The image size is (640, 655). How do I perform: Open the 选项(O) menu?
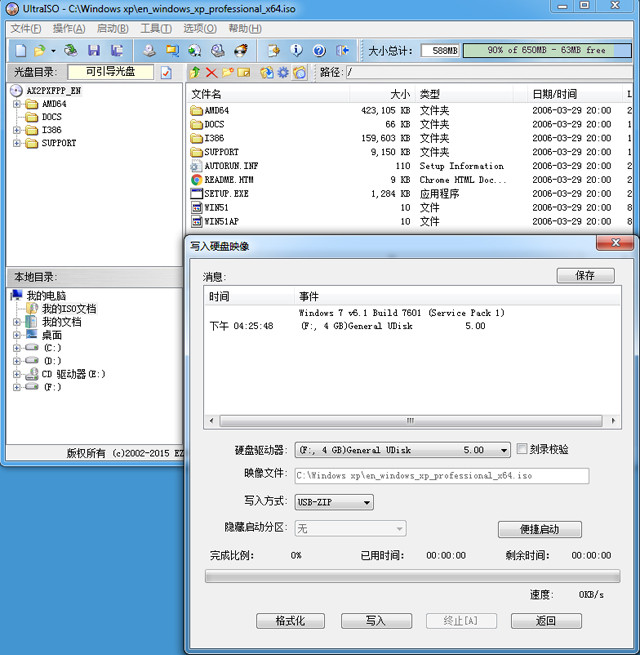coord(200,28)
